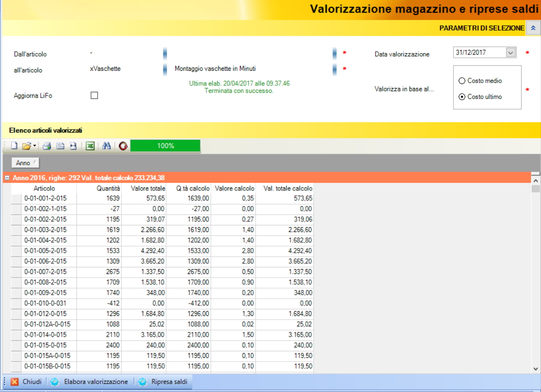Click Valore calcolo cell 0,90

point(233,282)
